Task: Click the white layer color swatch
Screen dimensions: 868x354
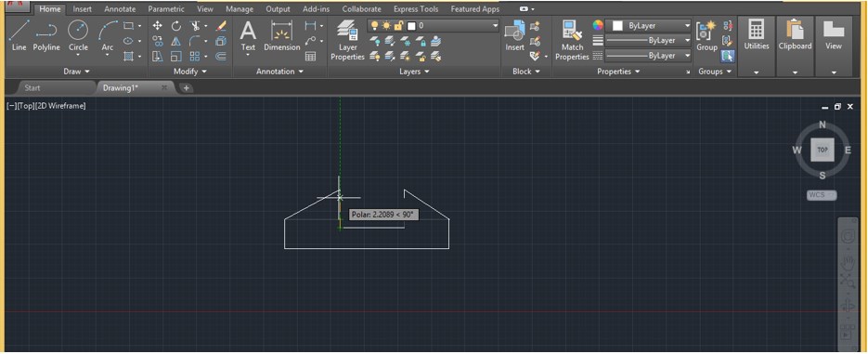Action: click(411, 25)
